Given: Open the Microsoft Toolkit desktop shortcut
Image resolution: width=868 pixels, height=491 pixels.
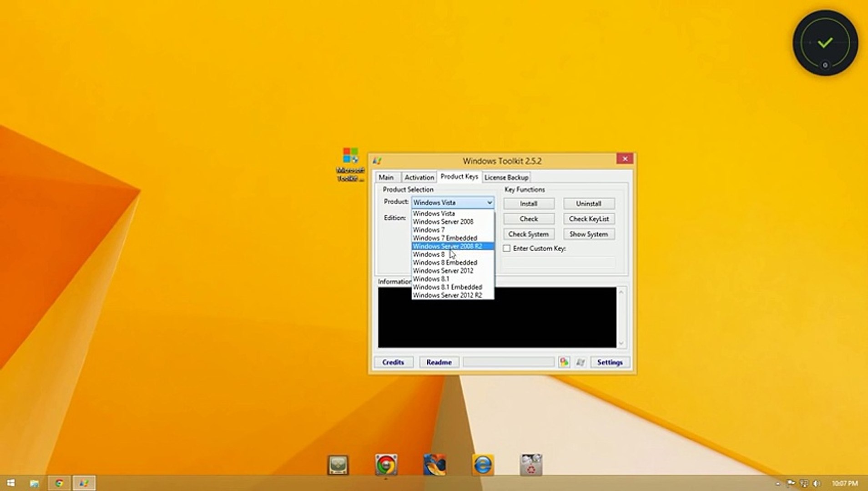Looking at the screenshot, I should 350,164.
